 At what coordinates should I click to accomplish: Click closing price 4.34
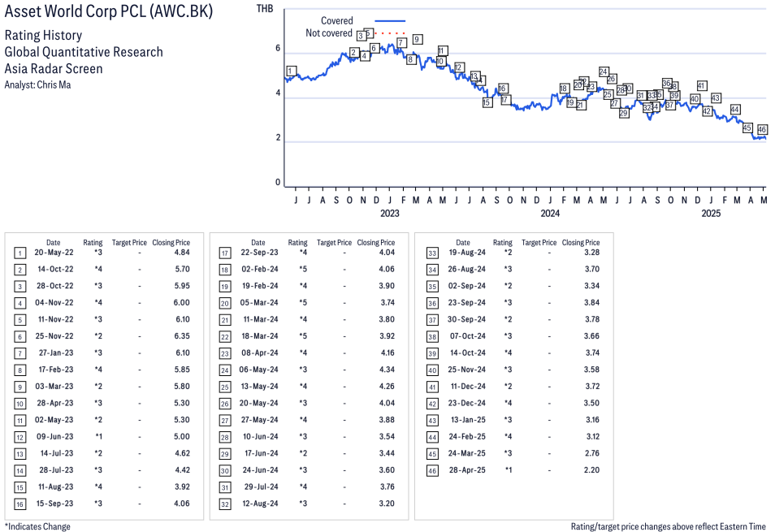click(x=387, y=370)
